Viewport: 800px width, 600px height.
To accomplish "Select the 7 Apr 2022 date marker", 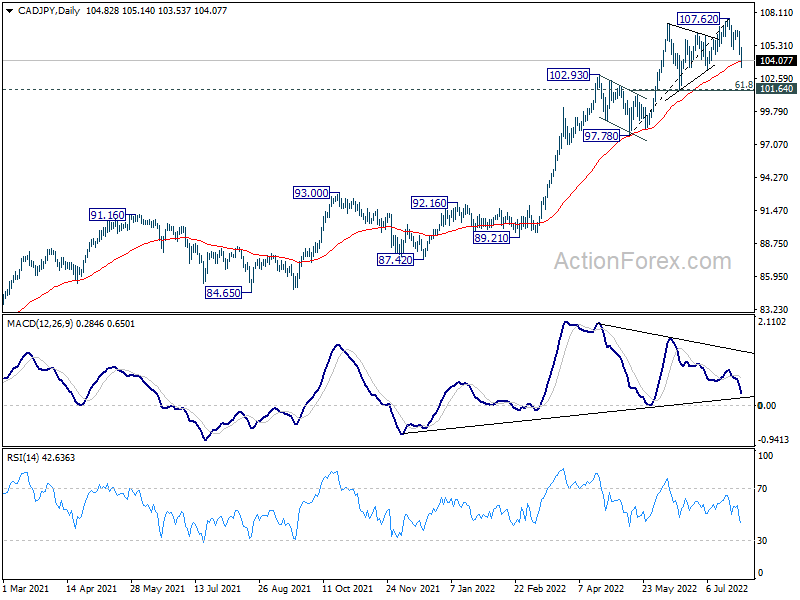I will click(601, 588).
